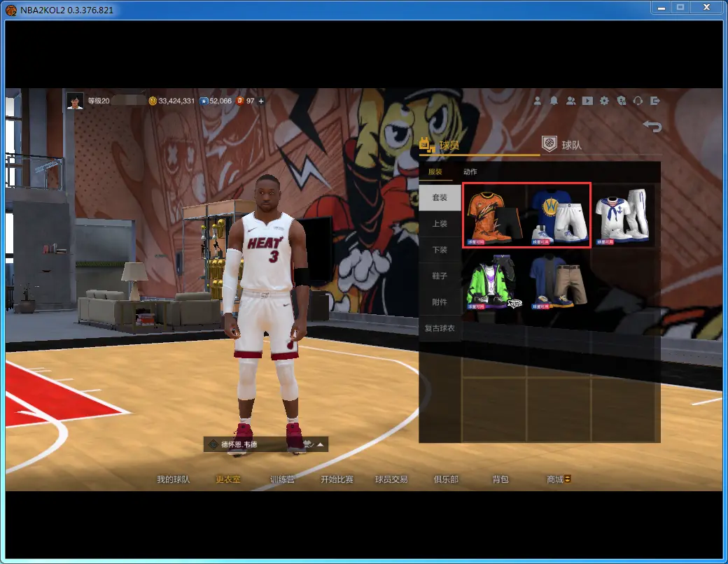728x564 pixels.
Task: Click the 等级20 level label
Action: tap(99, 101)
